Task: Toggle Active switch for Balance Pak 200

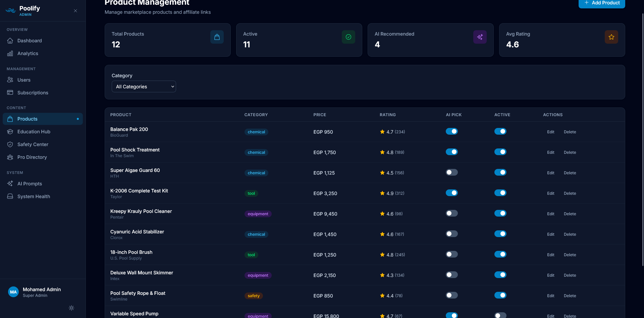Action: [500, 131]
